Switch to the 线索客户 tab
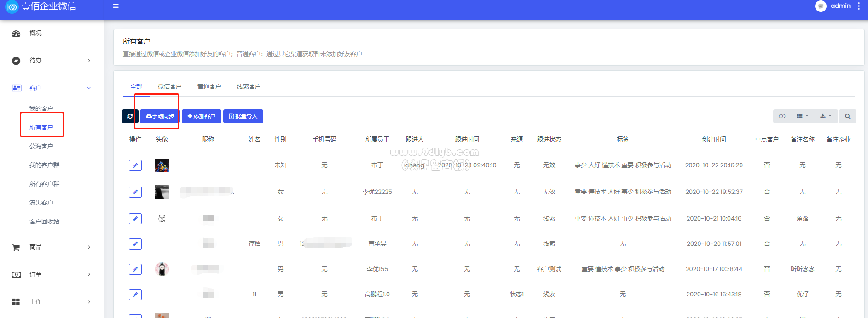The image size is (868, 318). (x=249, y=86)
